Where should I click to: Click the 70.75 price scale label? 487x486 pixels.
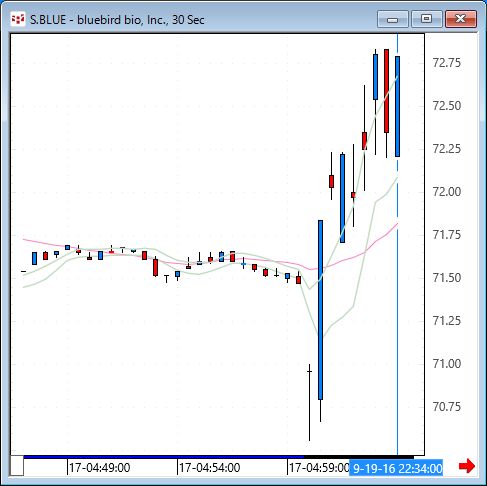tap(447, 407)
